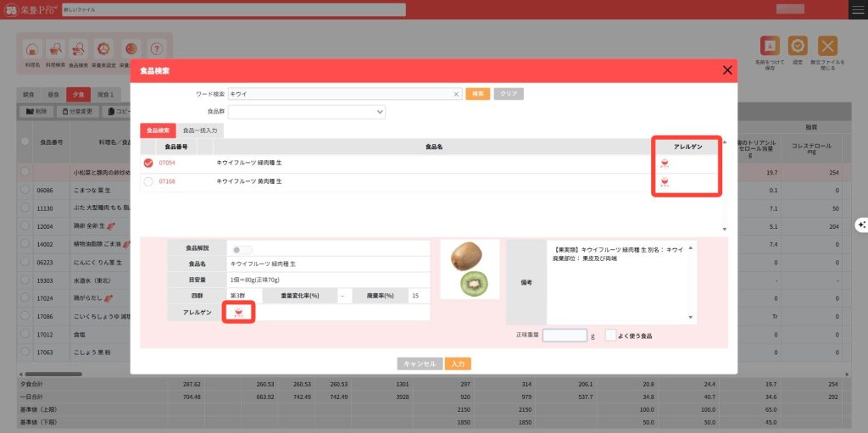Click the 名前をつけて保存 save-as icon
The image size is (868, 433).
pos(769,47)
